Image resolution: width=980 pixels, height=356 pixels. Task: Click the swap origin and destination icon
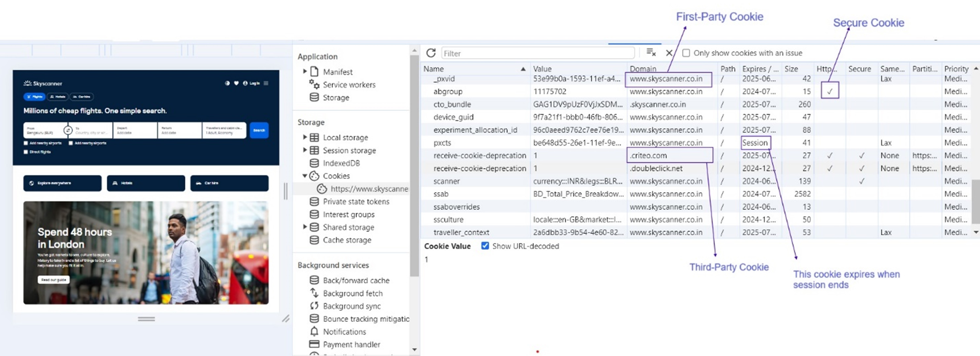pyautogui.click(x=68, y=130)
